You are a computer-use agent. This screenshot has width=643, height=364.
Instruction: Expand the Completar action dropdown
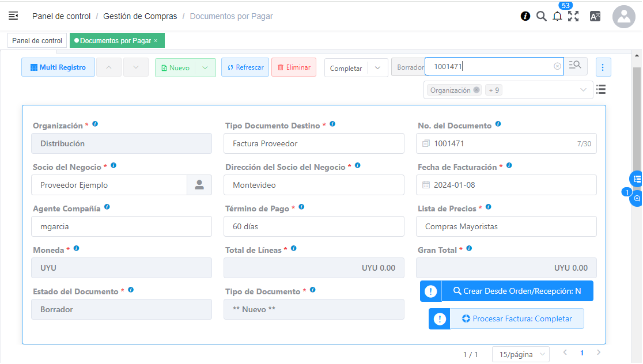[x=377, y=67]
